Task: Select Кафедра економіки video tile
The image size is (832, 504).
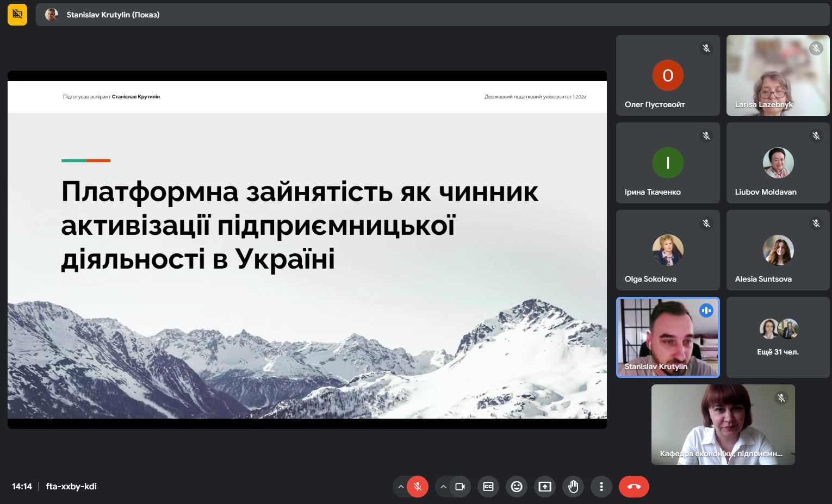Action: pos(723,425)
